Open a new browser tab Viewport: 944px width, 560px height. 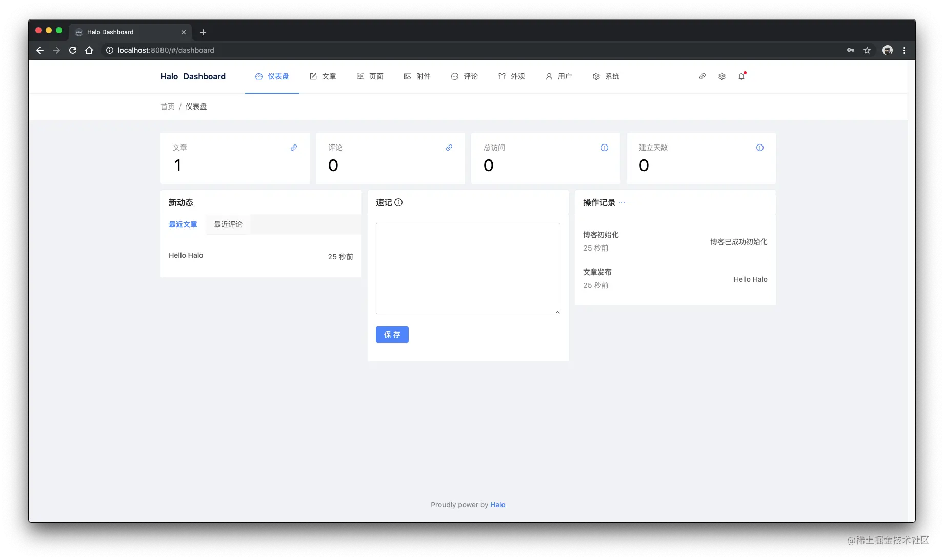coord(203,32)
